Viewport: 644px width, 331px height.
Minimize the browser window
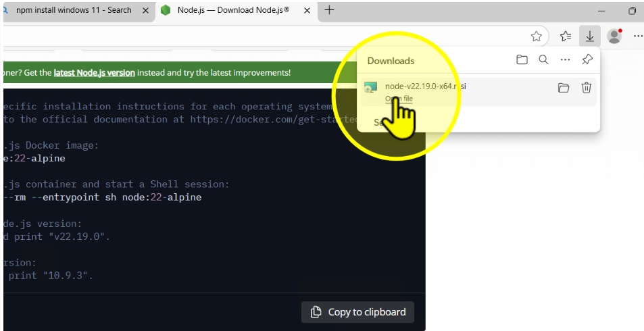click(601, 11)
